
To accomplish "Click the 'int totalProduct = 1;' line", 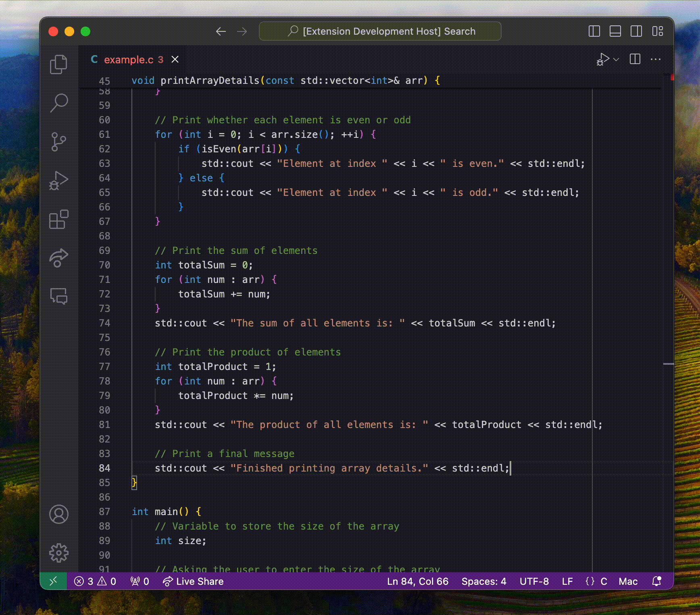I will coord(216,367).
